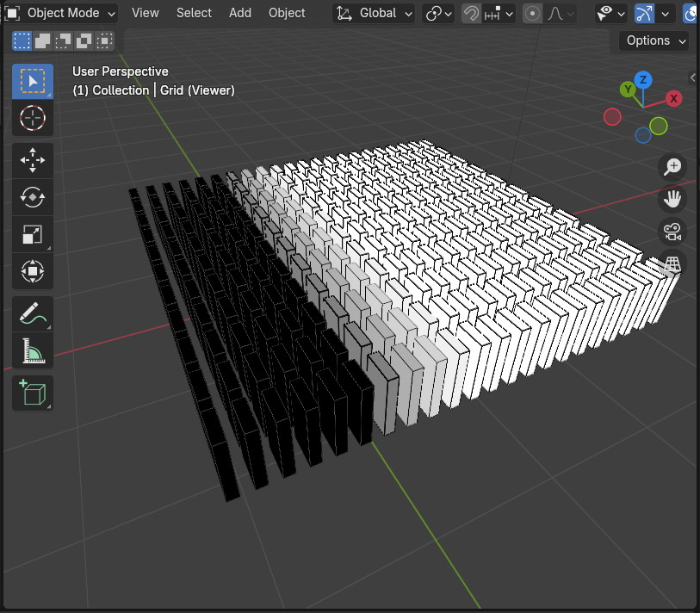Click the User Perspective text label

(120, 71)
